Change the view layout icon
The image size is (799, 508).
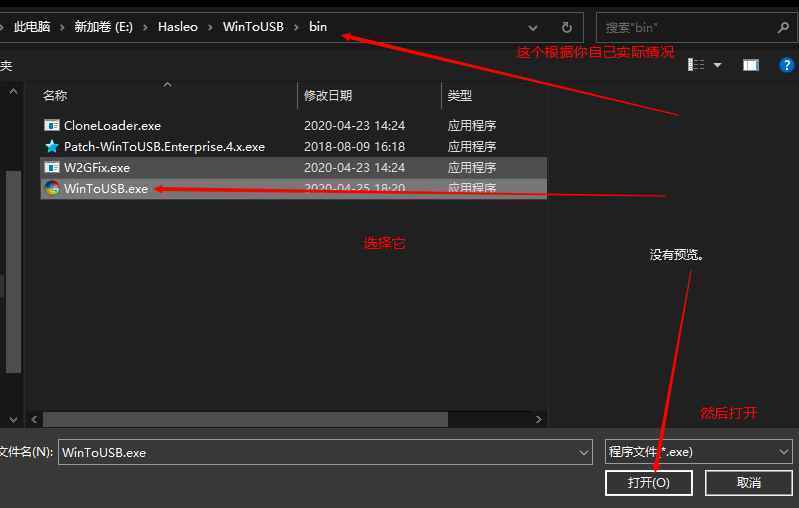coord(696,65)
